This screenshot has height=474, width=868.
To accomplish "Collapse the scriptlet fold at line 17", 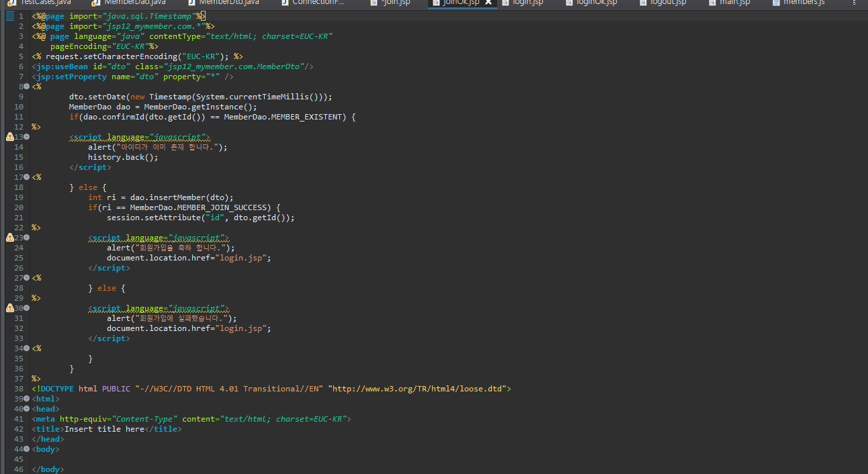I will (x=27, y=177).
